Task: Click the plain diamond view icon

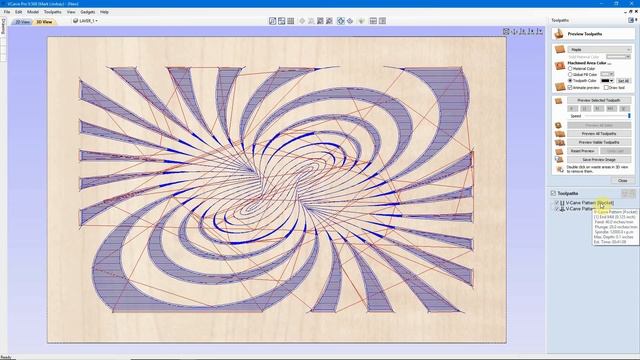Action: click(350, 21)
